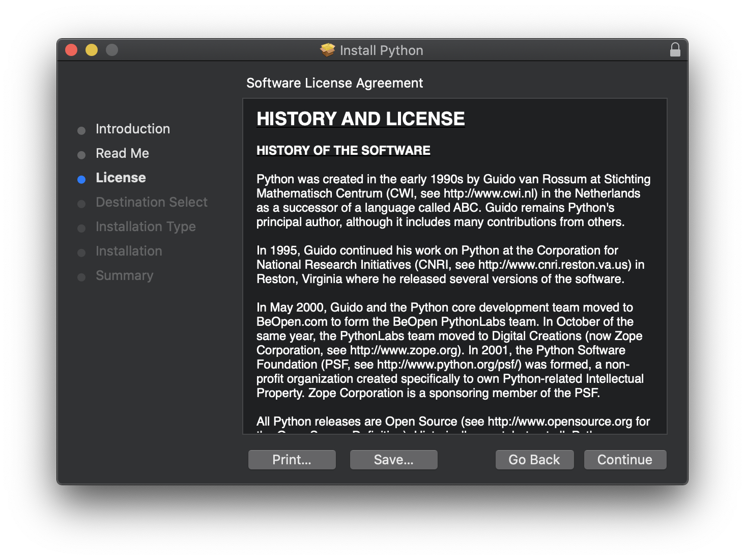Click the Installation Type step

tap(146, 227)
